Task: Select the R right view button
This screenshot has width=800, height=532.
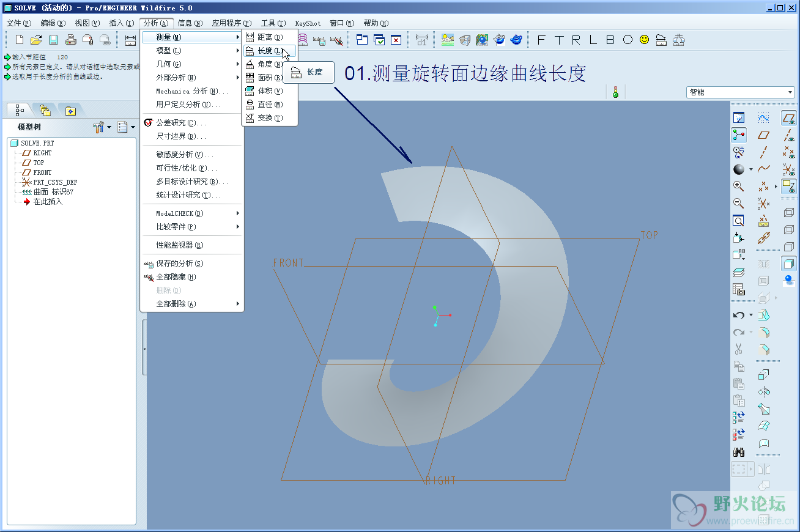Action: (x=576, y=40)
